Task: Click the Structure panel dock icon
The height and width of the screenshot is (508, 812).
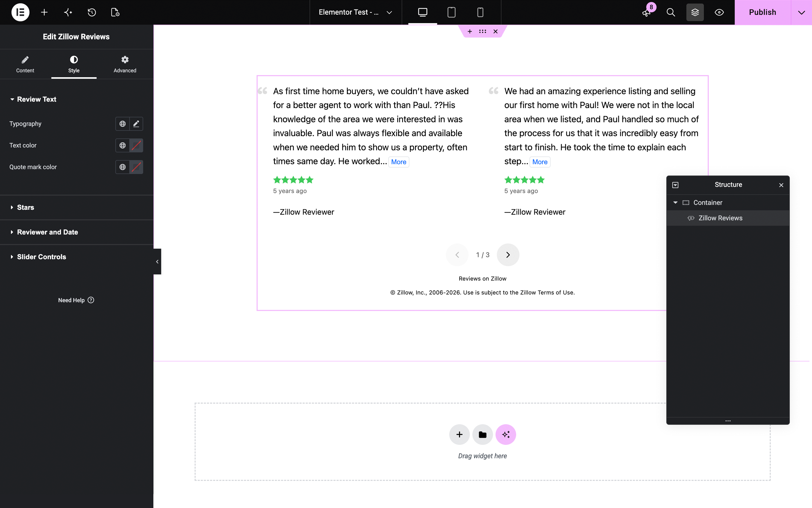Action: [x=676, y=185]
